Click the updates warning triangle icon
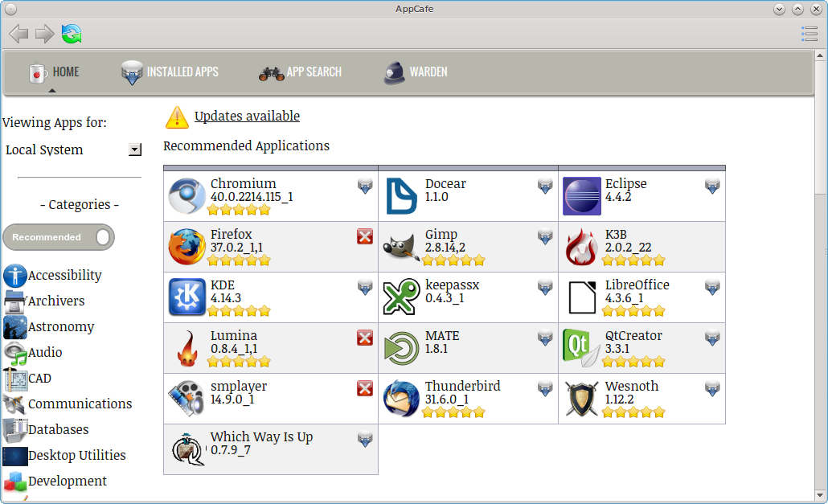 point(177,117)
